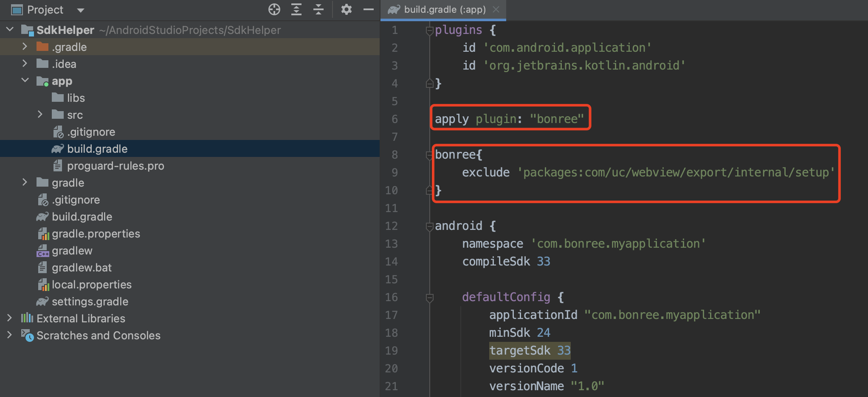Click line number 12 in the gutter
This screenshot has height=397, width=868.
(391, 226)
